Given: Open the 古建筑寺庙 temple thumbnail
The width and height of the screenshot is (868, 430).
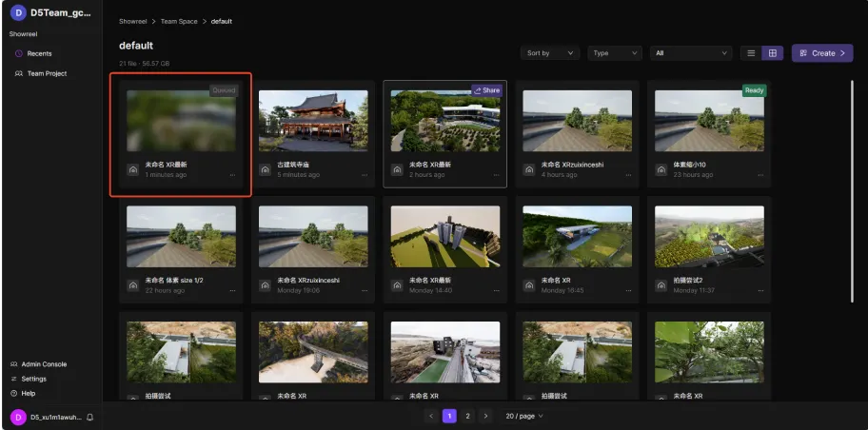Looking at the screenshot, I should pyautogui.click(x=313, y=121).
